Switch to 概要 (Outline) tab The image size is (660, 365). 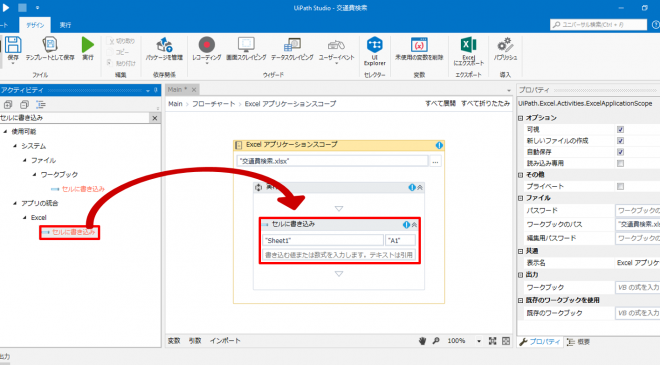579,342
